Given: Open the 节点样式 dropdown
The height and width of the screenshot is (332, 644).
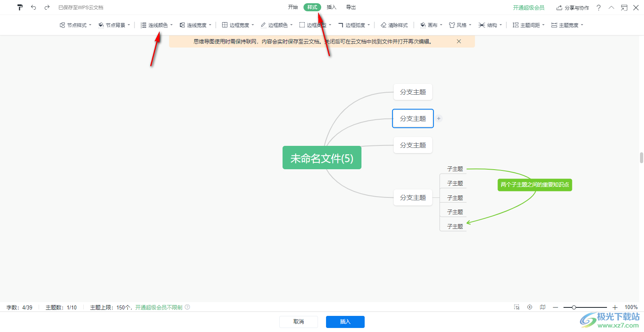Looking at the screenshot, I should point(76,25).
